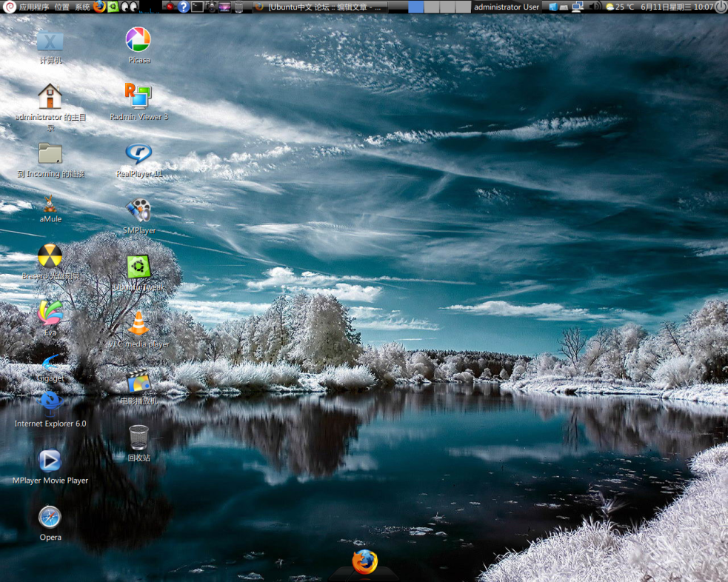Open the 25 °C weather applet

621,7
